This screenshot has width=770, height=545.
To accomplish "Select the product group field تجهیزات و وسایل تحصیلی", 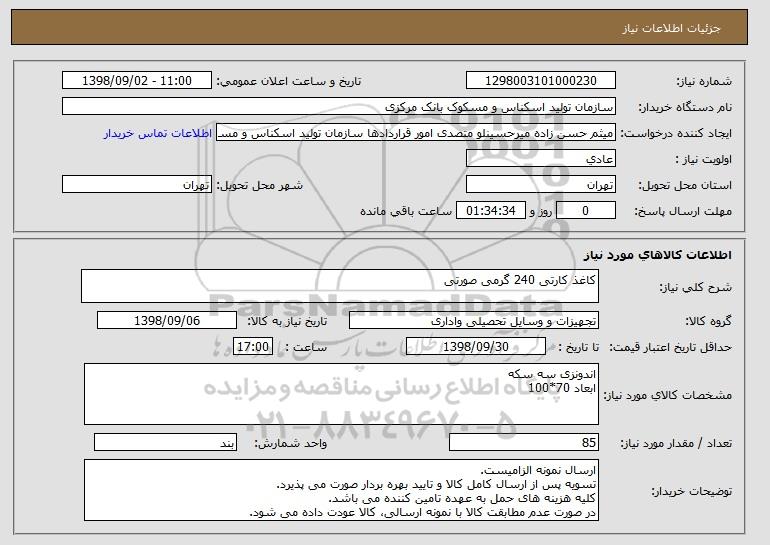I will click(x=474, y=321).
